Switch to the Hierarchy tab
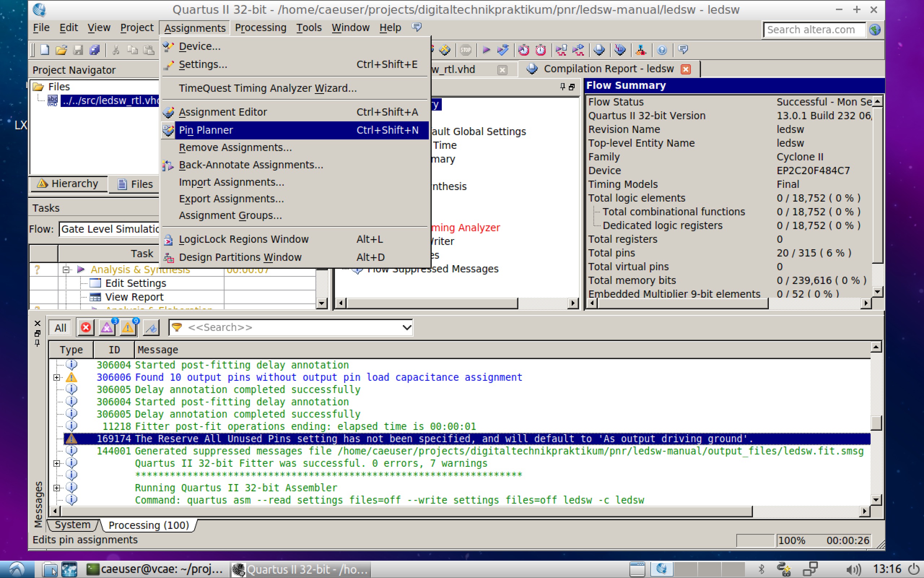This screenshot has height=578, width=924. (68, 184)
